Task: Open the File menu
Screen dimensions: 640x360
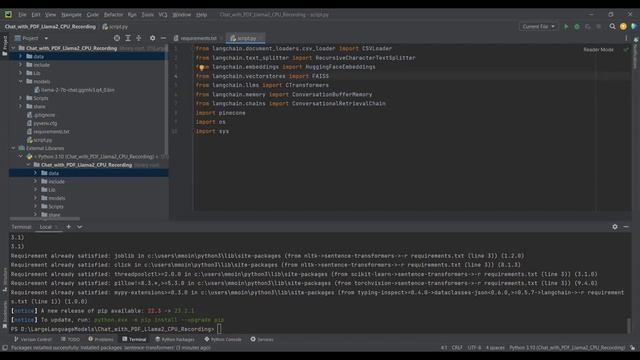Action: click(22, 14)
